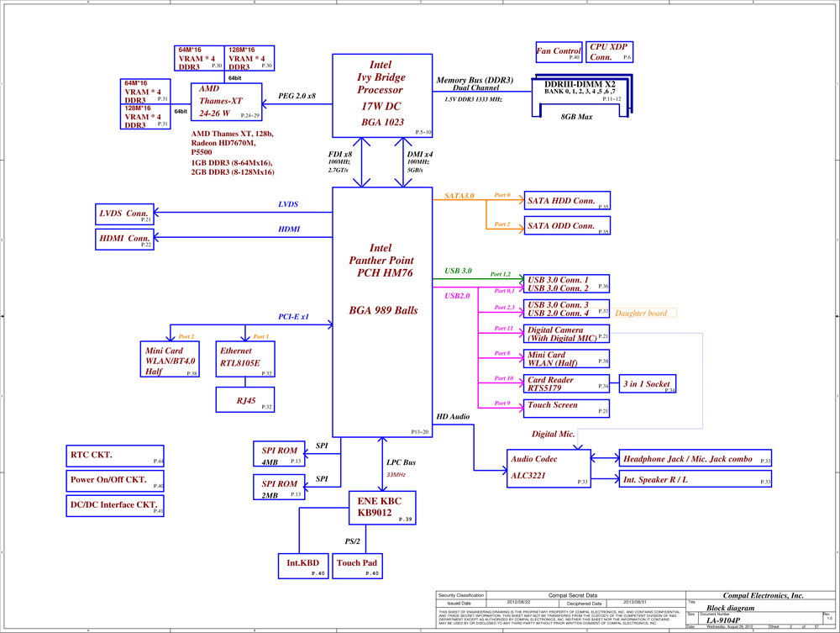Click the "Port 8" label
Viewport: 840px width, 633px height.
[502, 353]
